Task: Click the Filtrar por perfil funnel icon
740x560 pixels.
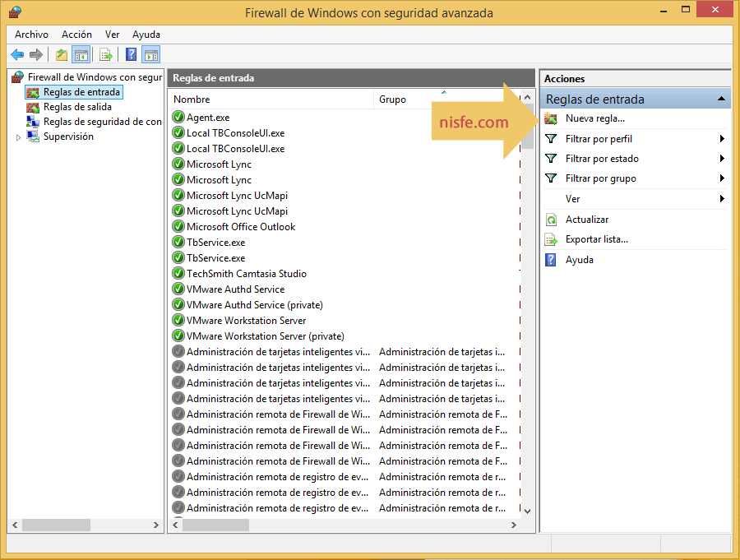Action: click(x=551, y=139)
